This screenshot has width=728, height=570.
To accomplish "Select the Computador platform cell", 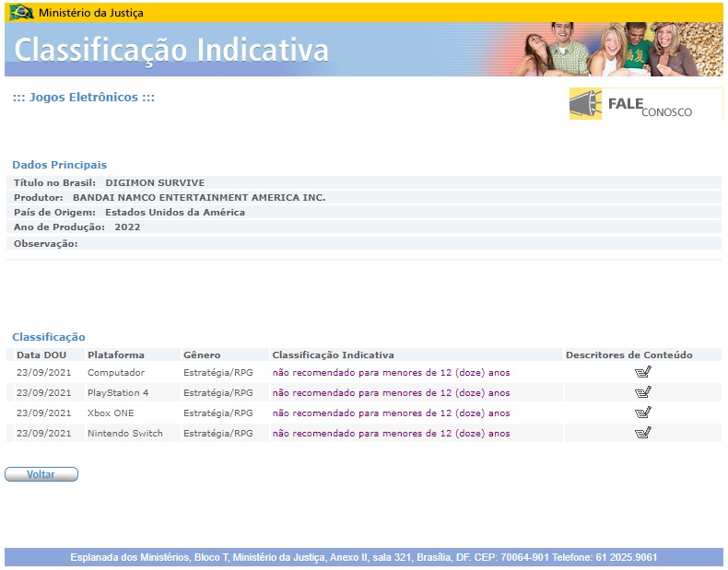I will [x=116, y=372].
